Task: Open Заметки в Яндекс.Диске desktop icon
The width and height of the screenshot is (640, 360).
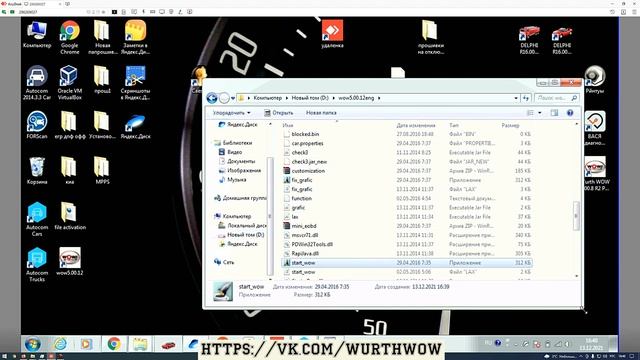Action: tap(135, 37)
